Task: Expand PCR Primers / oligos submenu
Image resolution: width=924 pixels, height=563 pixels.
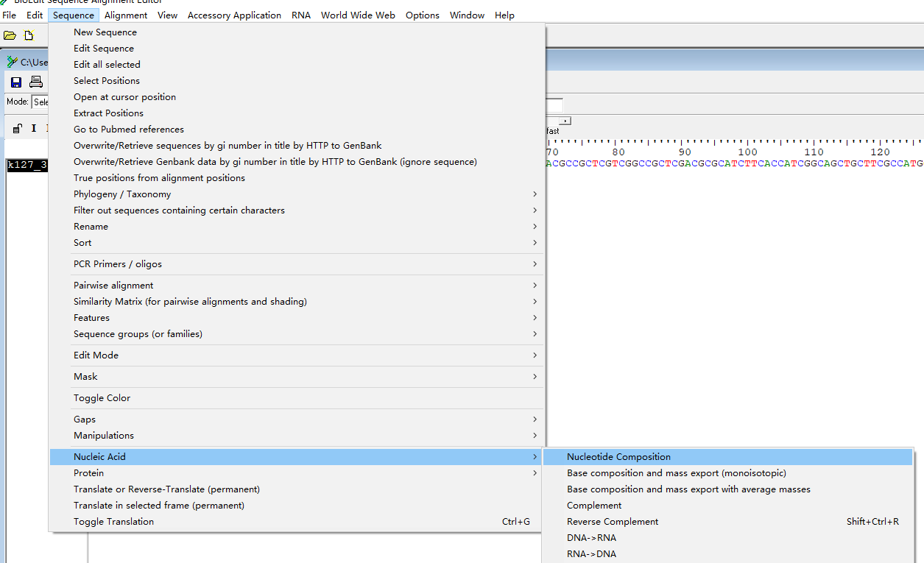Action: point(297,264)
